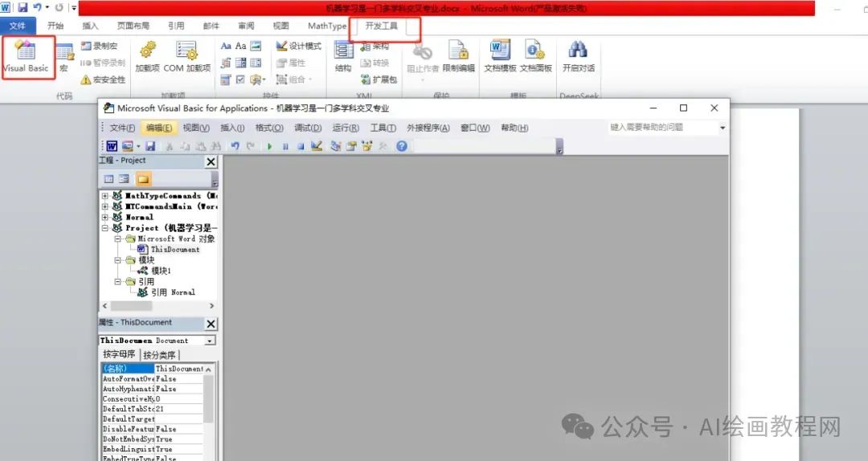The height and width of the screenshot is (461, 868).
Task: Select the AutoFormatOverride property row
Action: [x=153, y=379]
